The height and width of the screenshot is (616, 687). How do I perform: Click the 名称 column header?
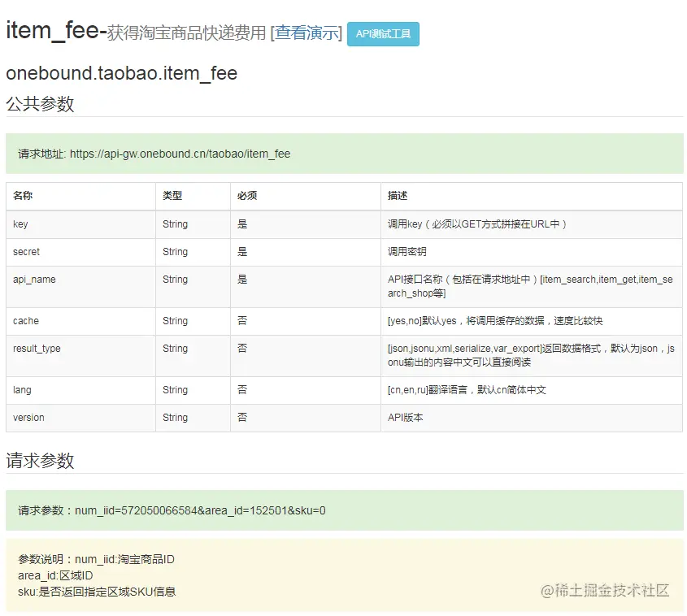tap(23, 196)
